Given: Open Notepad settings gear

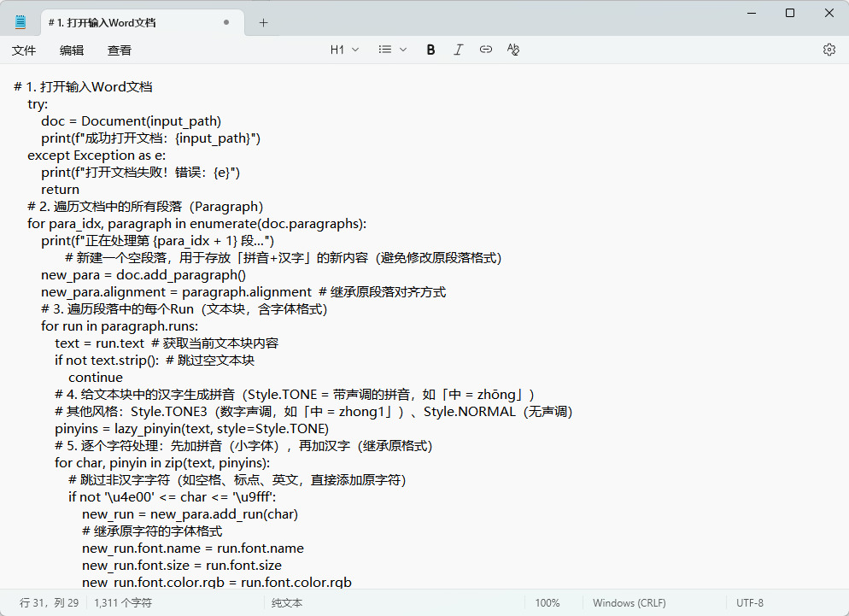Looking at the screenshot, I should coord(829,50).
